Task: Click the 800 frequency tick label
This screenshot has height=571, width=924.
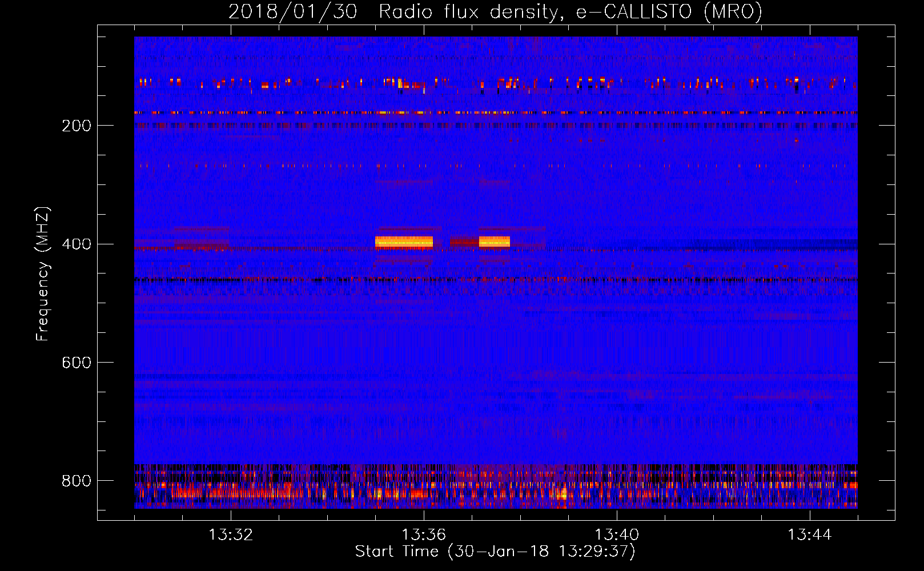Action: (77, 481)
